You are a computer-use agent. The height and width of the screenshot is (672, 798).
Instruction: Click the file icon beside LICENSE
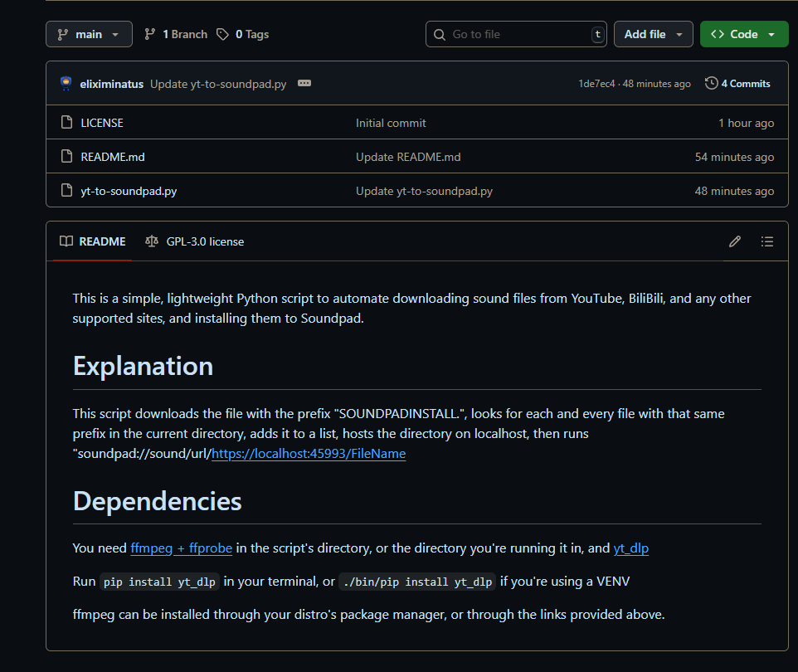(66, 122)
